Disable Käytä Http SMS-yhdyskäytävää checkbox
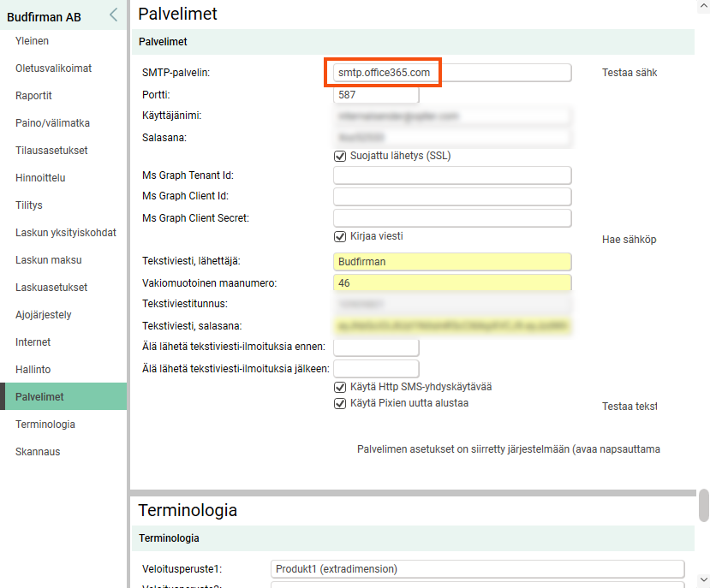 pos(340,387)
